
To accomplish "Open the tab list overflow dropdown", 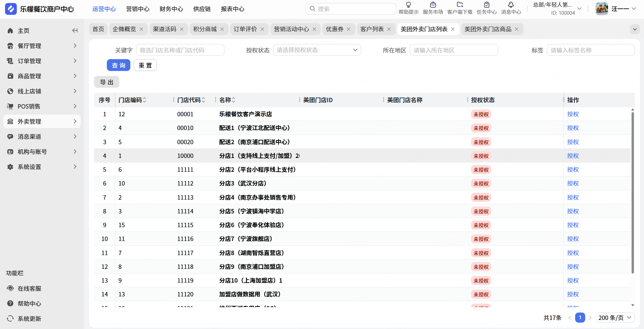I will point(635,29).
